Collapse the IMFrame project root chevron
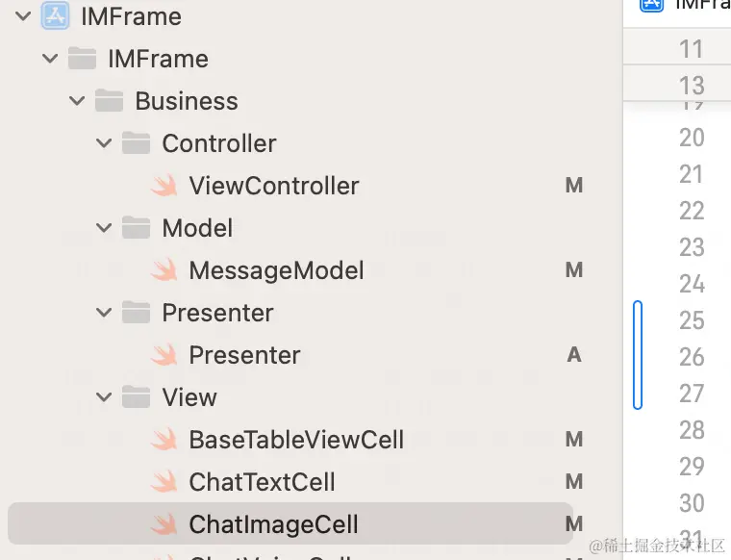Viewport: 731px width, 560px height. coord(23,16)
